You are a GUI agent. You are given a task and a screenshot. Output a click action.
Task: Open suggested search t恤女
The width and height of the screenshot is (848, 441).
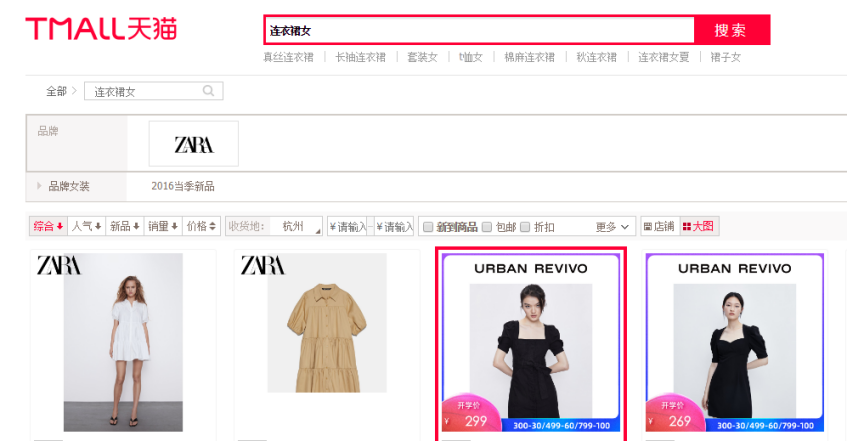tap(471, 57)
